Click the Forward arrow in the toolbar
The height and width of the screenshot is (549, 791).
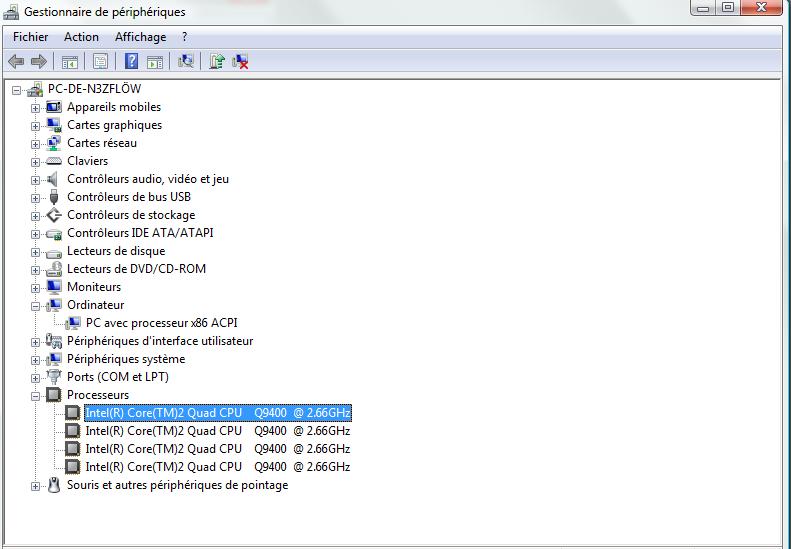(x=39, y=62)
